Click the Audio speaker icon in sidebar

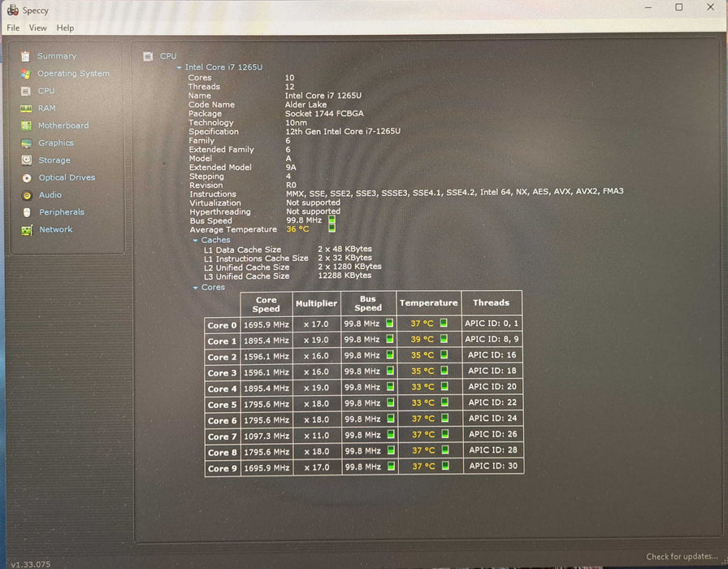click(27, 196)
